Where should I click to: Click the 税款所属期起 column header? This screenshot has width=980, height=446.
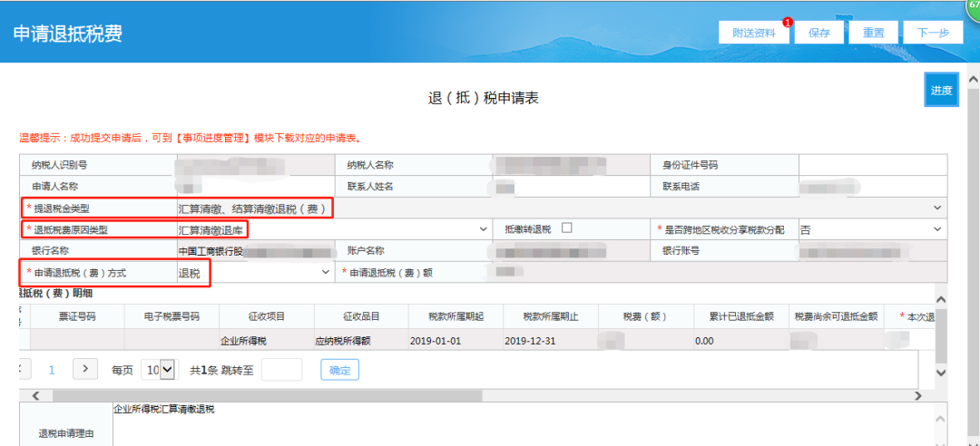coord(455,316)
